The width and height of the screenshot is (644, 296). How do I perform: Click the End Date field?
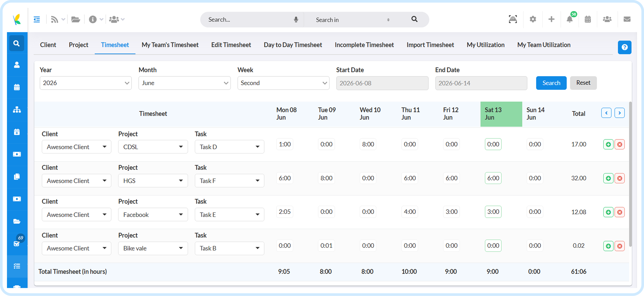[x=481, y=83]
